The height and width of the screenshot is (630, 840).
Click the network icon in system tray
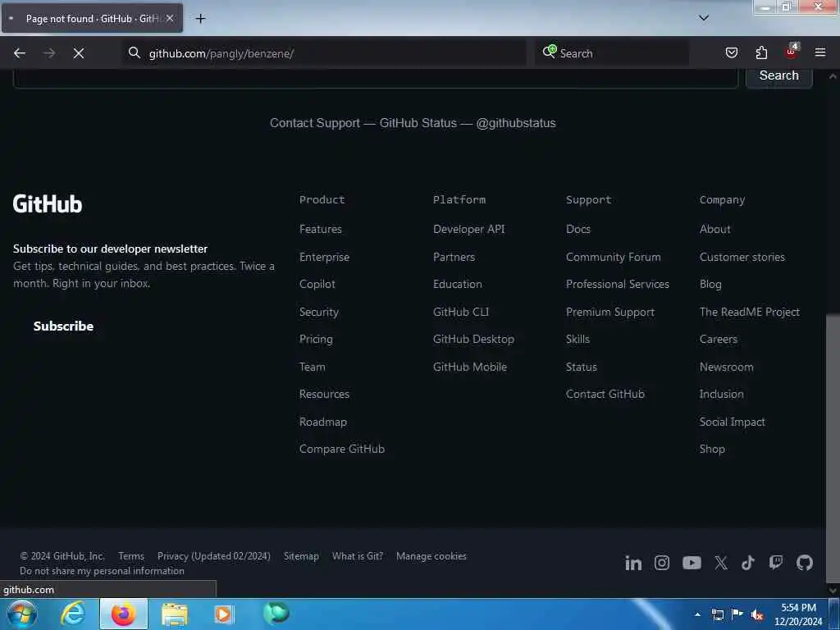(x=718, y=615)
